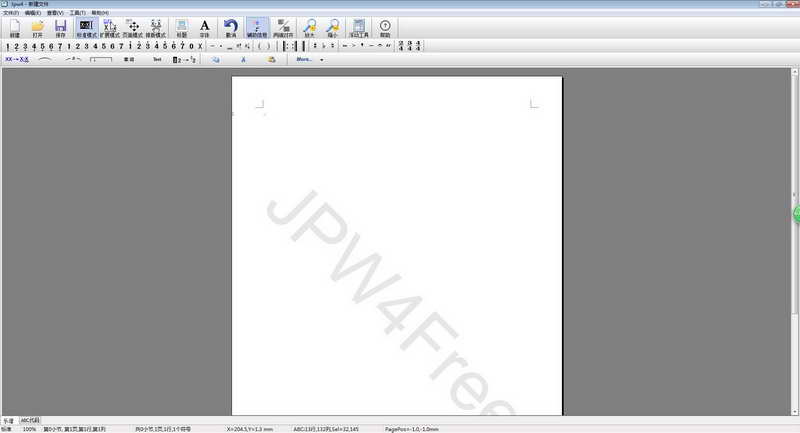Zoom in with the 放大 magnifier

pos(310,28)
